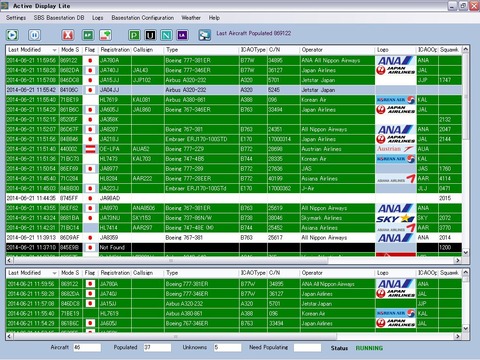Click the Asiana Airlines logo in HL8284 row
Screen dimensions: 480x360
point(396,179)
